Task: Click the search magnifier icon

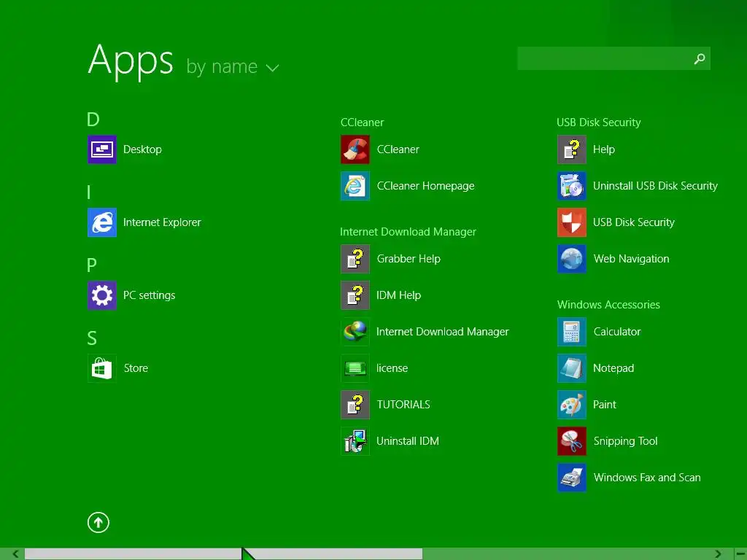Action: point(700,58)
